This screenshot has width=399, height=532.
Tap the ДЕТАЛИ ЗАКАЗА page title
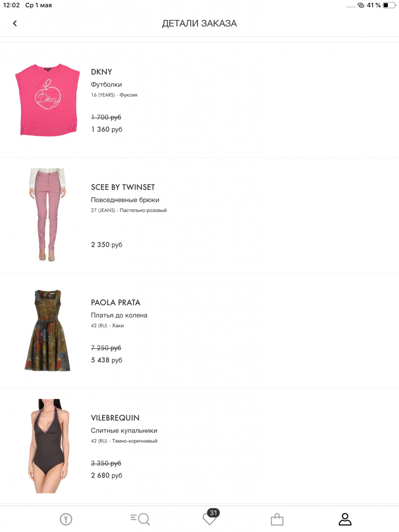pyautogui.click(x=199, y=24)
